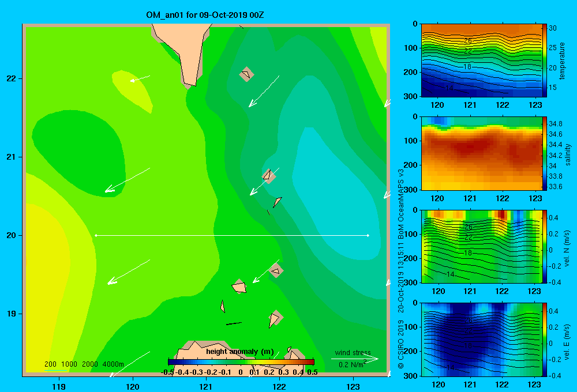The width and height of the screenshot is (577, 392).
Task: Click the temperature color bar
Action: (545, 61)
